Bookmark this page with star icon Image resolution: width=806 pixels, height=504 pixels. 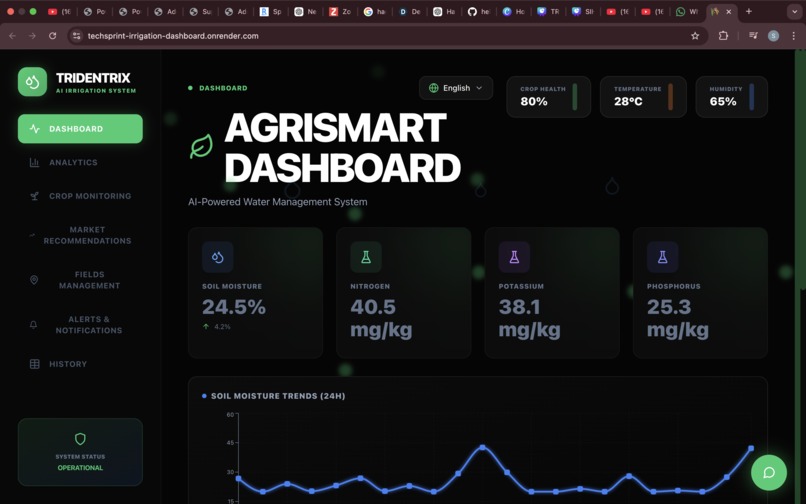coord(695,36)
